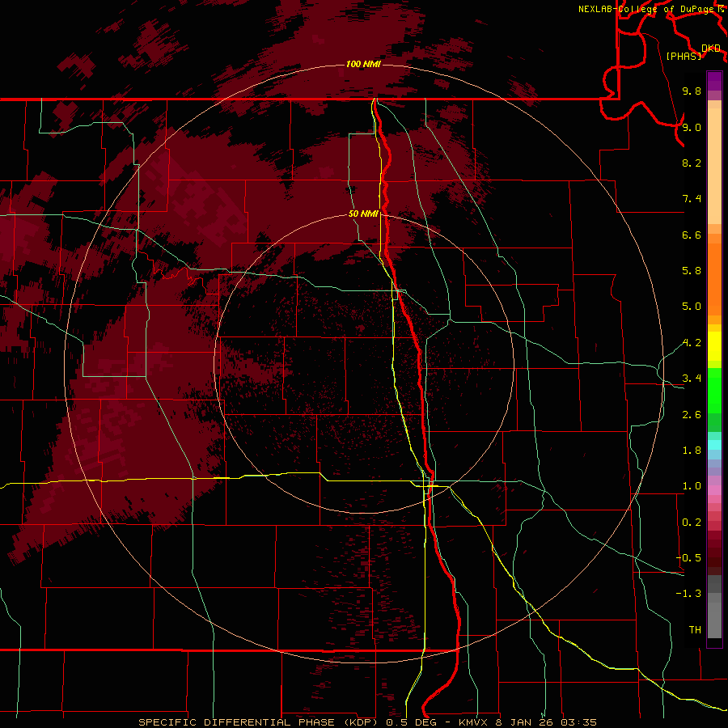
Task: Click the -1.3 value on the scale
Action: click(x=688, y=594)
